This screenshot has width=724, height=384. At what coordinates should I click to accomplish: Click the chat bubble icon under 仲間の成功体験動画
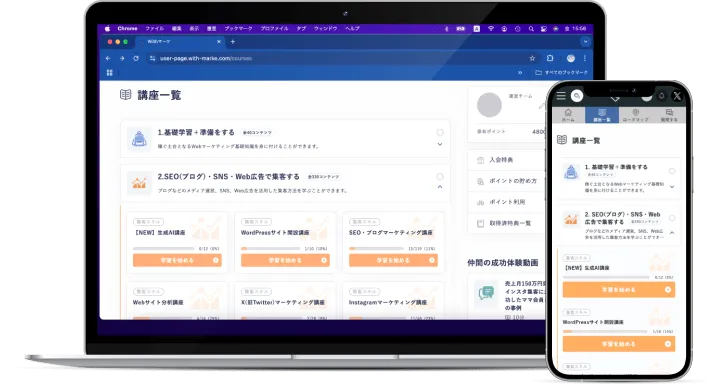486,293
